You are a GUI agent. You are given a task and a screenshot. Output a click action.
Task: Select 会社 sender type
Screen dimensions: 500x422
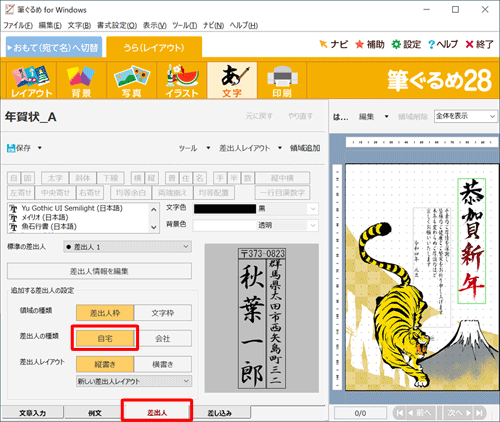(163, 338)
